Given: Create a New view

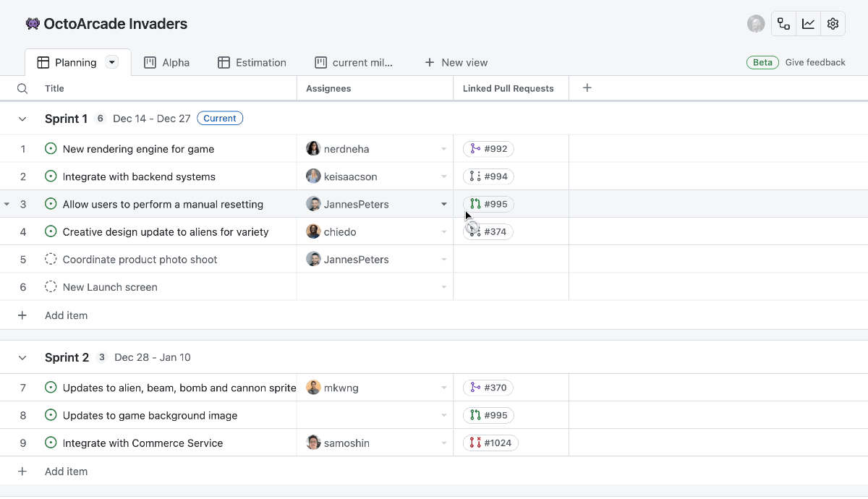Looking at the screenshot, I should pos(456,62).
